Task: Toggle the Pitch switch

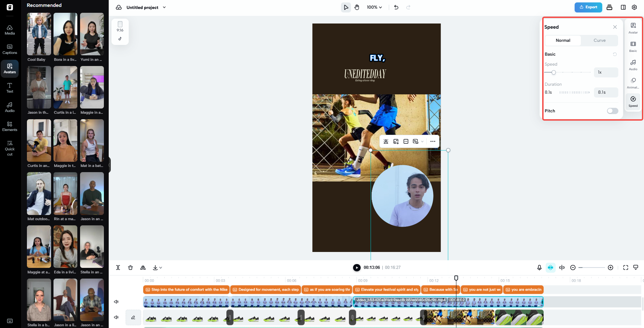Action: point(613,111)
